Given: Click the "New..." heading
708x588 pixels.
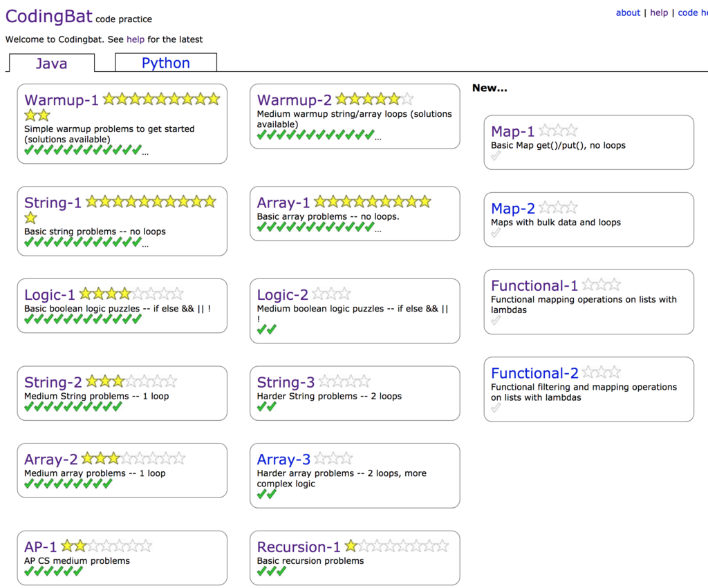Looking at the screenshot, I should pyautogui.click(x=490, y=88).
